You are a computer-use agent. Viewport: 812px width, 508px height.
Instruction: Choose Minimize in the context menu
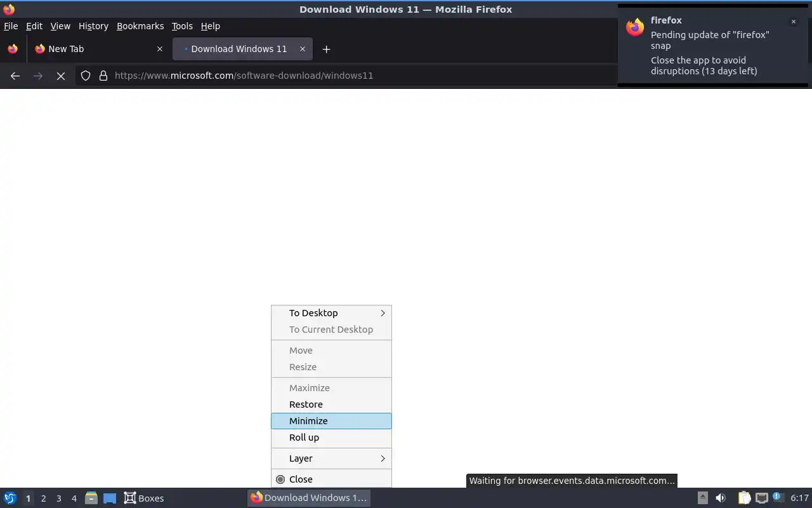pos(331,421)
